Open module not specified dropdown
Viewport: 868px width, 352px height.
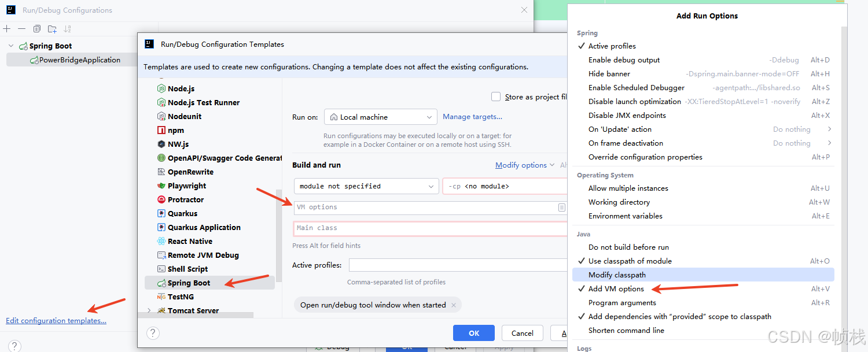[366, 186]
